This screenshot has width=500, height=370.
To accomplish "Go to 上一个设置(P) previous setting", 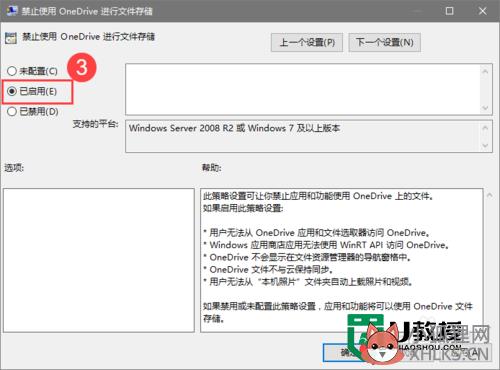I will [307, 42].
